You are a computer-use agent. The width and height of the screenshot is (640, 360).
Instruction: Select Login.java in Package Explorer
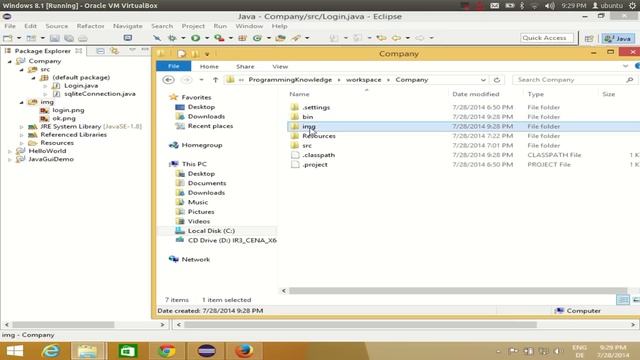81,86
